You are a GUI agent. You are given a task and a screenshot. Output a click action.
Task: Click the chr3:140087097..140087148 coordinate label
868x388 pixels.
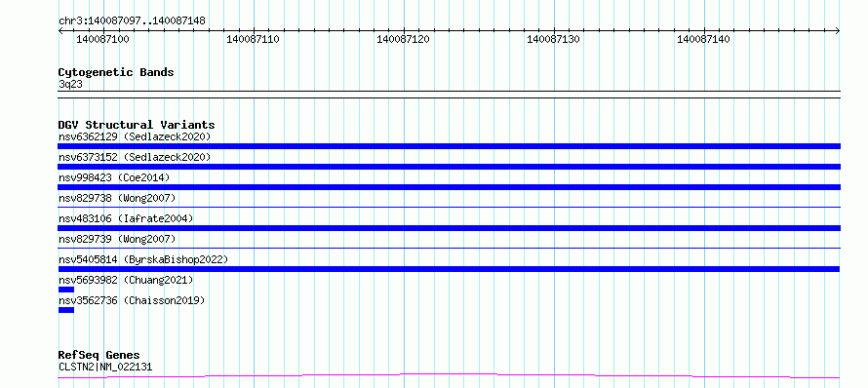(x=132, y=21)
